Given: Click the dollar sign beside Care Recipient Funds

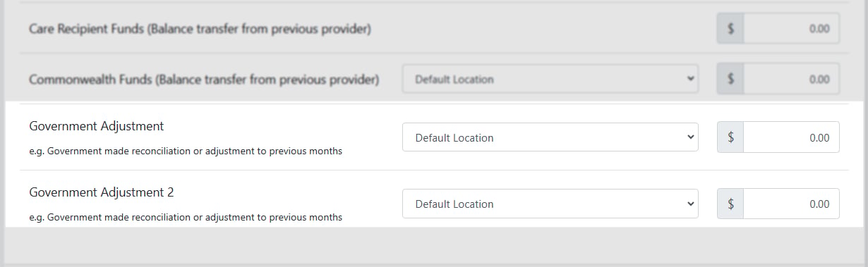Looking at the screenshot, I should coord(730,29).
